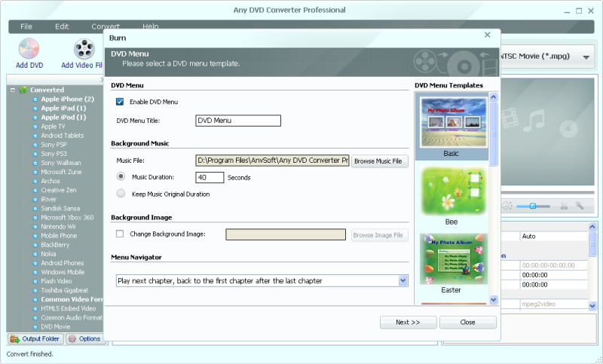Screen dimensions: 603x364
Task: Select Apple TV in tree
Action: (x=53, y=126)
